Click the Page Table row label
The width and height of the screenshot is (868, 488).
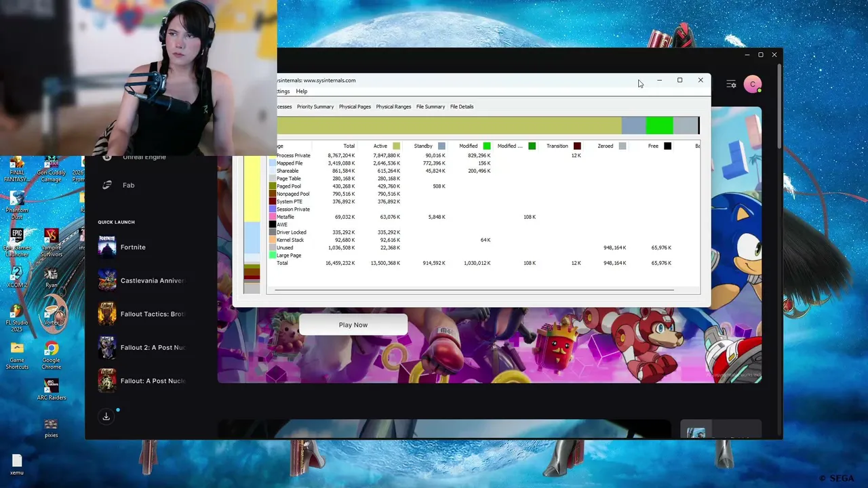click(288, 178)
